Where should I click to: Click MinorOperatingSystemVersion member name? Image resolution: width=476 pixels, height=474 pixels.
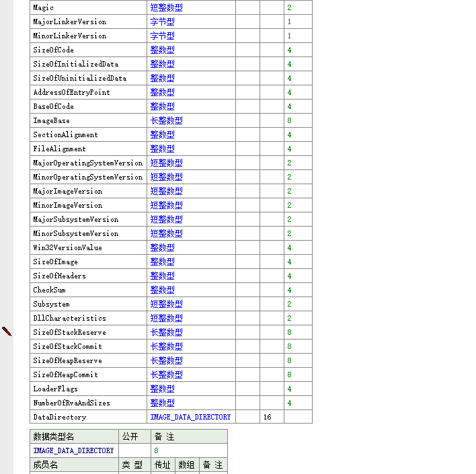87,177
